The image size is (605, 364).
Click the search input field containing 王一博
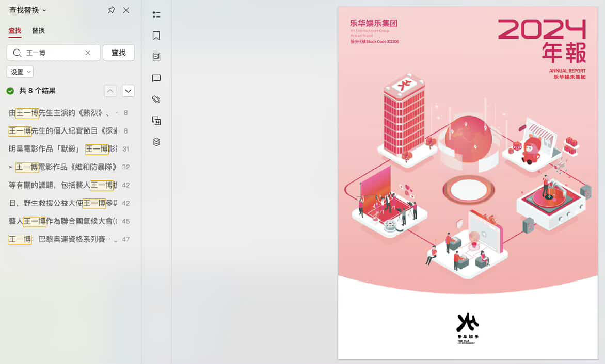click(x=53, y=53)
